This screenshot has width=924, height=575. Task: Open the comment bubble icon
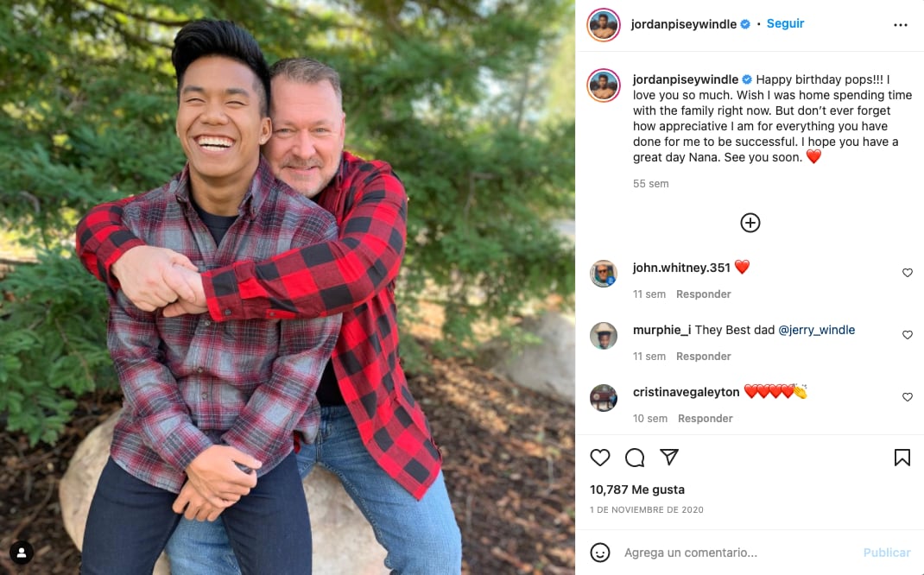(635, 458)
